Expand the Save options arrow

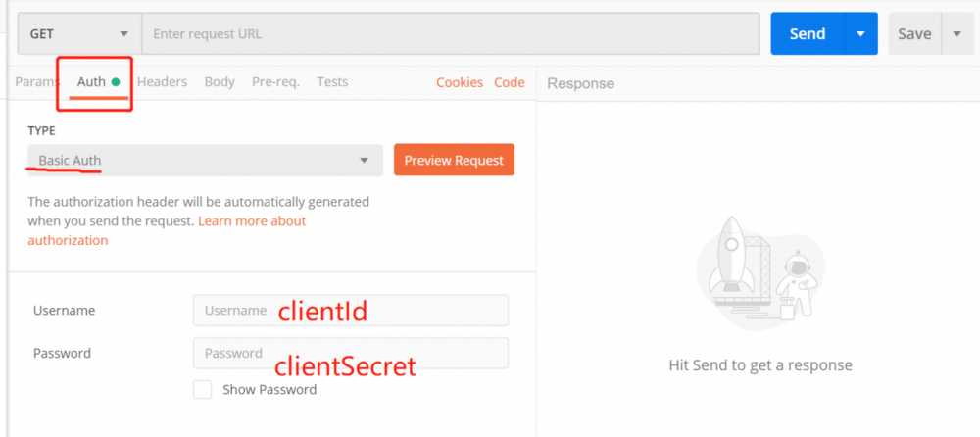coord(956,33)
